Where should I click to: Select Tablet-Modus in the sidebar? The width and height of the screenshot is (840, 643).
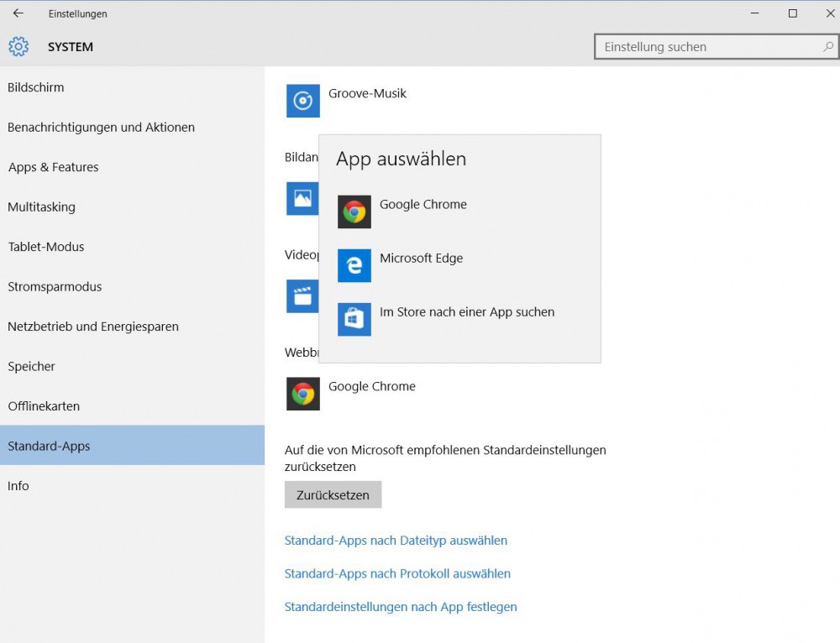coord(46,247)
